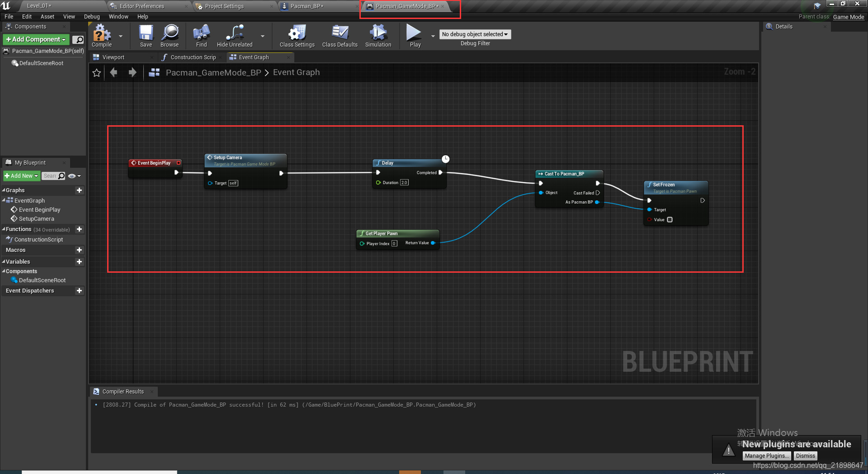Open the Window menu
868x474 pixels.
(x=118, y=17)
